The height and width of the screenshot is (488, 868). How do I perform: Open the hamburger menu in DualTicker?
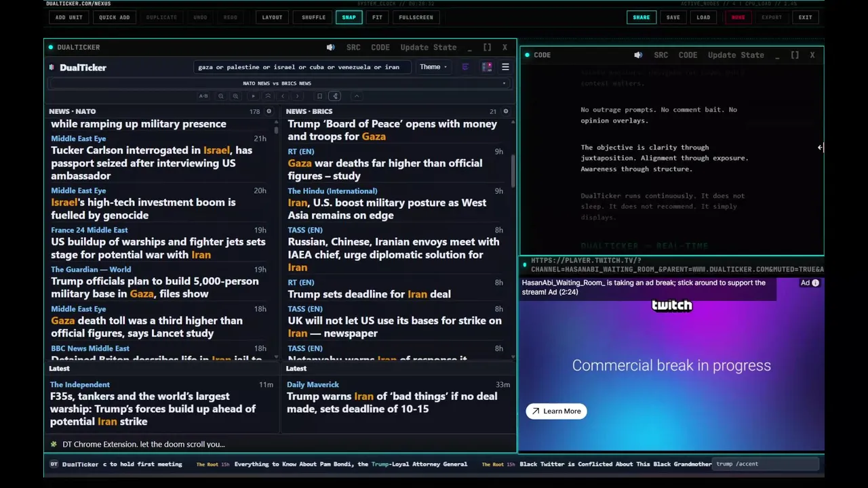click(x=505, y=67)
